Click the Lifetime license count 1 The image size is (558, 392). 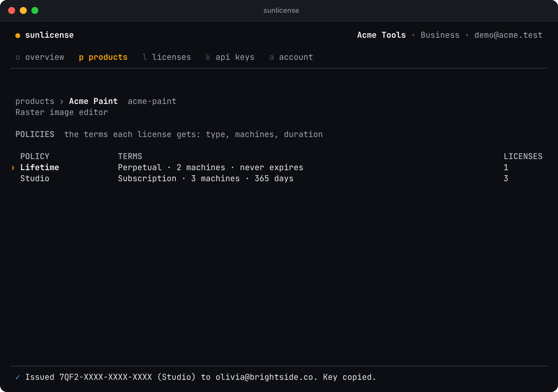pos(506,168)
